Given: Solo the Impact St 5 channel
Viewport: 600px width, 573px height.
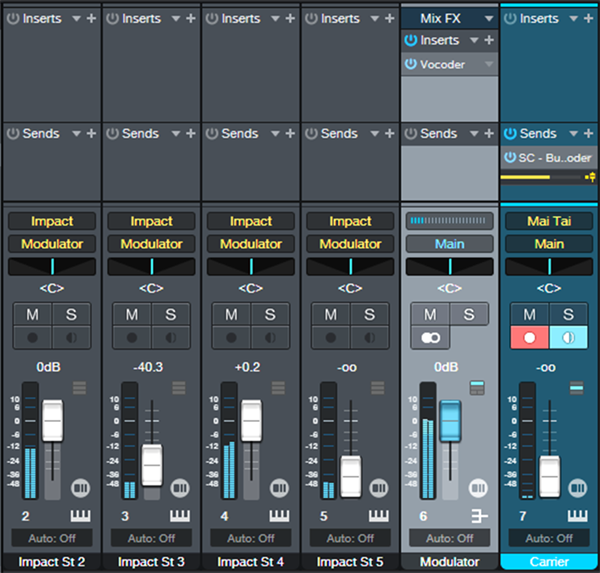Looking at the screenshot, I should tap(369, 315).
